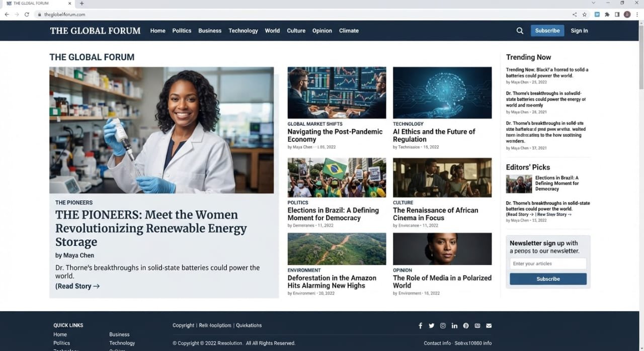Go to the Technology nav menu item
Viewport: 644px width, 351px height.
pos(243,31)
